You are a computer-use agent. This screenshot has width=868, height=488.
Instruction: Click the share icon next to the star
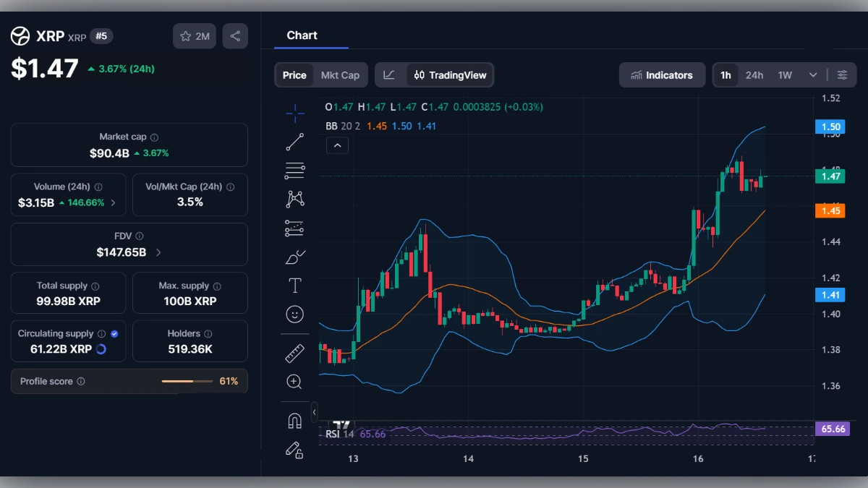point(235,36)
